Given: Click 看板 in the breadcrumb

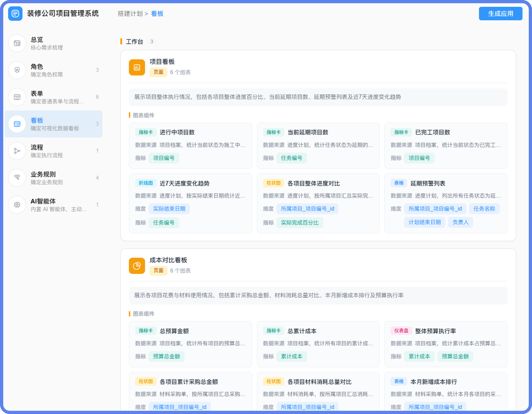Looking at the screenshot, I should coord(157,14).
